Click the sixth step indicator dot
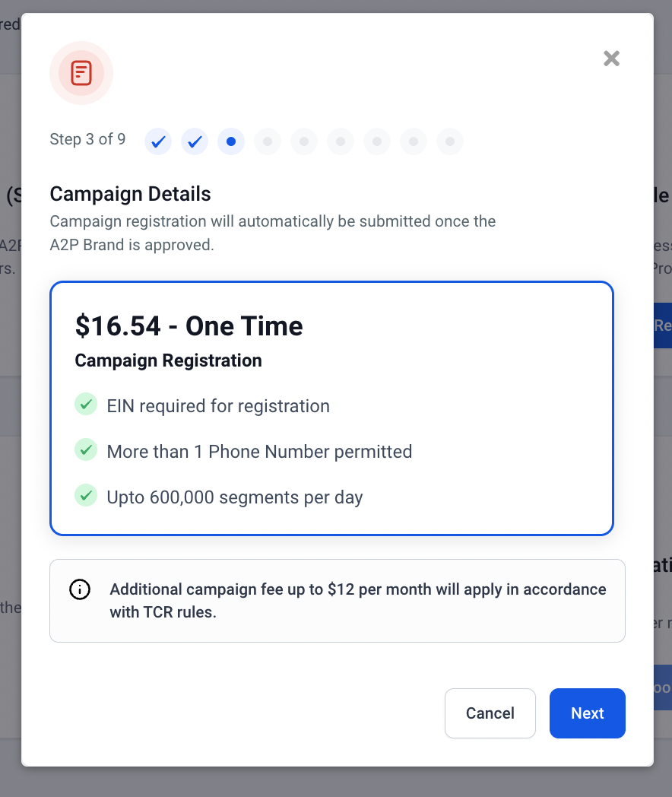Viewport: 672px width, 797px height. tap(341, 141)
